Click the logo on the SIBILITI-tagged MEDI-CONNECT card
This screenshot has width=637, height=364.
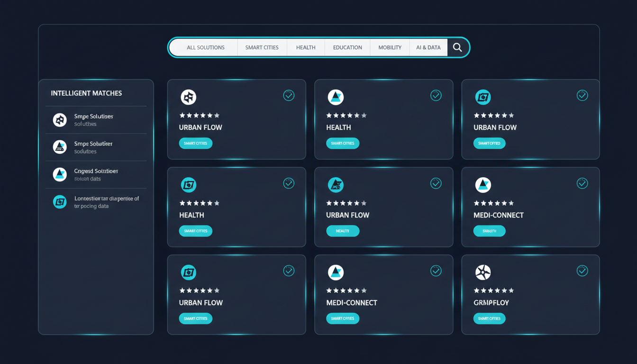483,185
